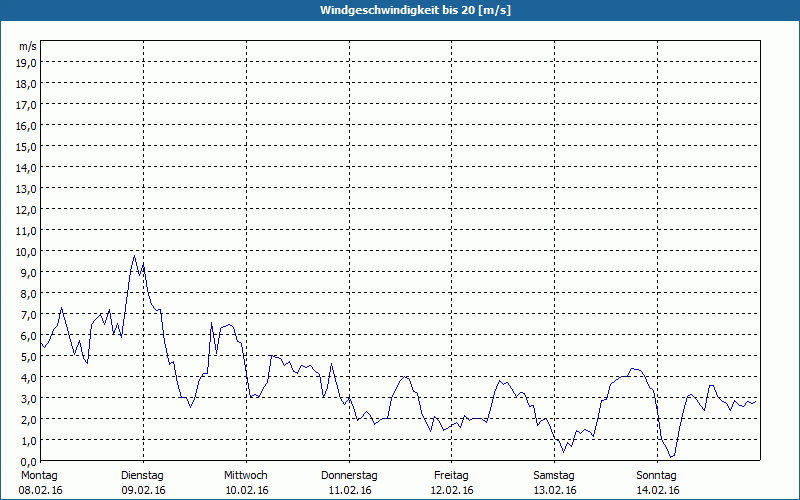This screenshot has width=800, height=500.
Task: Select the 'Freitag' day label
Action: 451,475
